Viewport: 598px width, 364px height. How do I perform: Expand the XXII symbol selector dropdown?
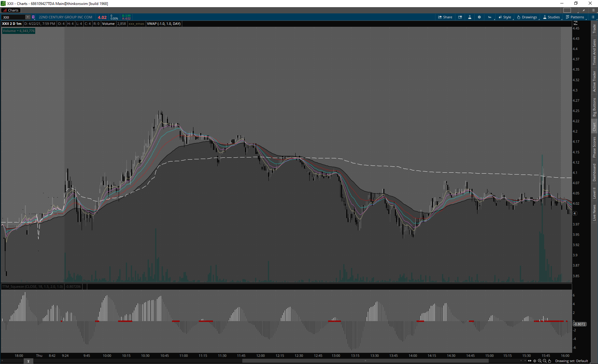[27, 17]
